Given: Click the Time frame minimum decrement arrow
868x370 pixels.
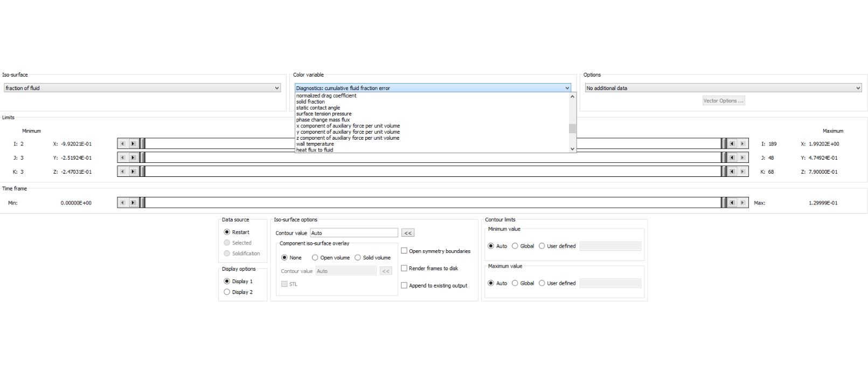Looking at the screenshot, I should point(122,203).
